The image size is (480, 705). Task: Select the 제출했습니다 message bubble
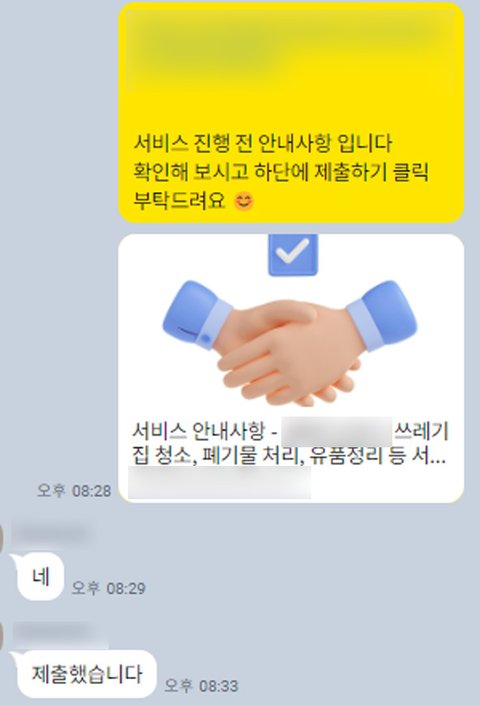coord(86,674)
